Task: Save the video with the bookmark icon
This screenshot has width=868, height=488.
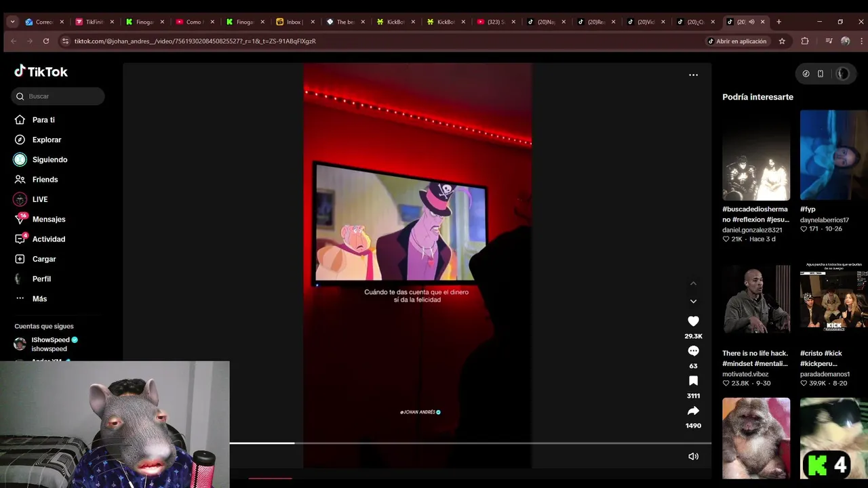Action: [693, 381]
